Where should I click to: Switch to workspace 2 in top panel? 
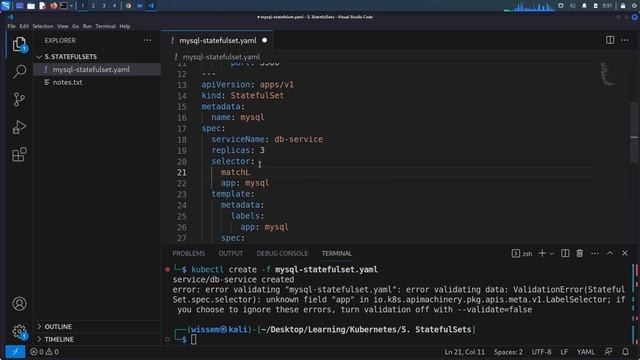pyautogui.click(x=93, y=6)
